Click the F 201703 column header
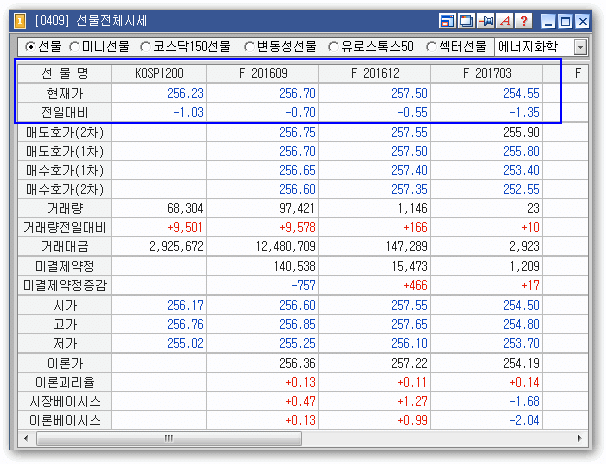This screenshot has width=606, height=464. coord(487,73)
